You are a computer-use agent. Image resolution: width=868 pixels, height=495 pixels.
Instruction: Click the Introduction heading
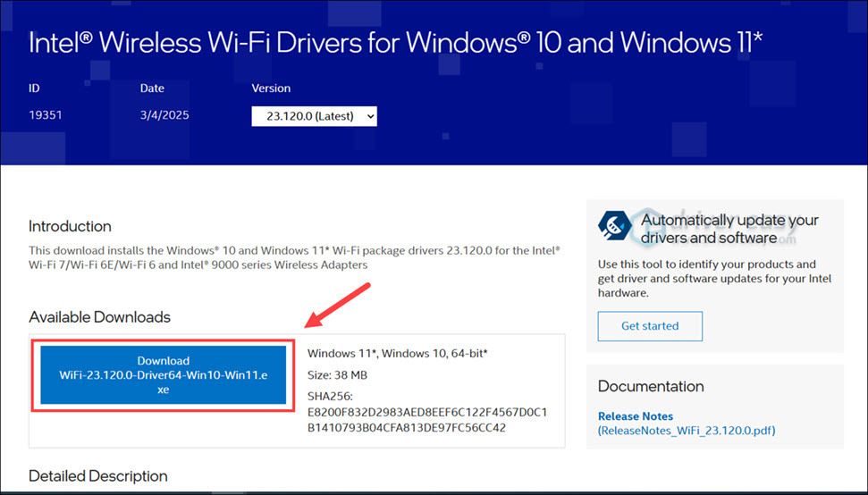[x=70, y=226]
